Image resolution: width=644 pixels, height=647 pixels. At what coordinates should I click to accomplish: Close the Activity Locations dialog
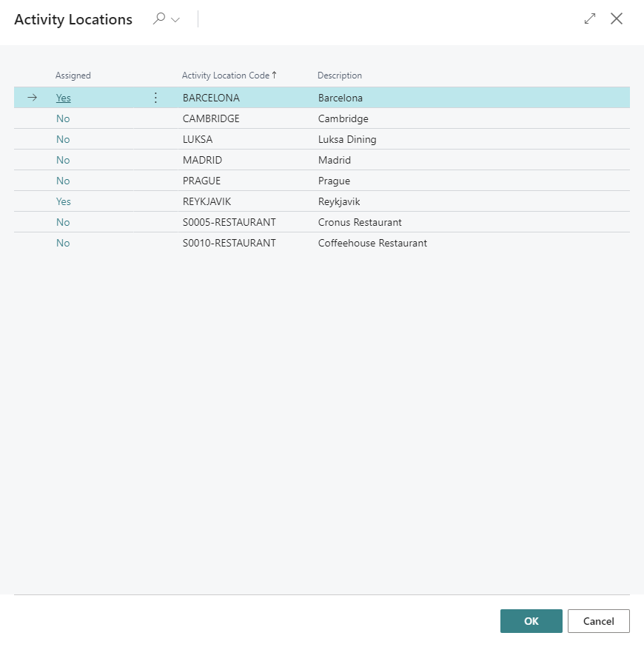point(617,19)
